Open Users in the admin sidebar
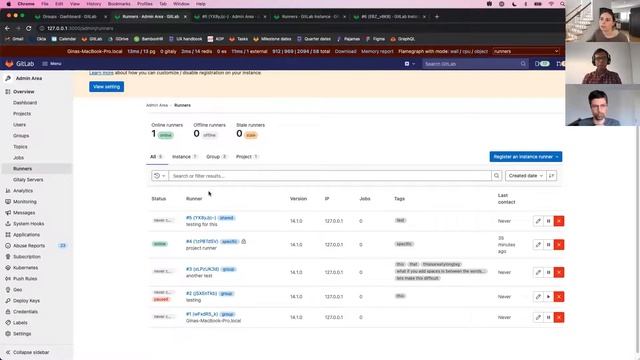Screen dimensions: 640x360 [x=19, y=124]
